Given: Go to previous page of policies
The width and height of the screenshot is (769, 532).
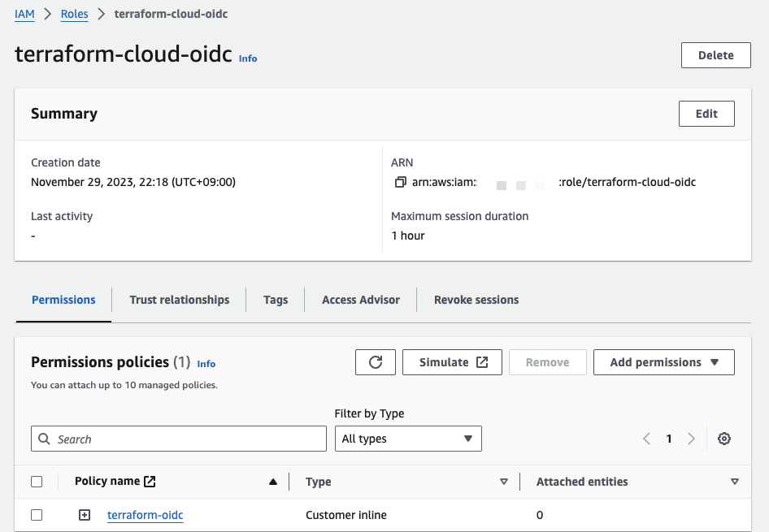Looking at the screenshot, I should pos(646,439).
